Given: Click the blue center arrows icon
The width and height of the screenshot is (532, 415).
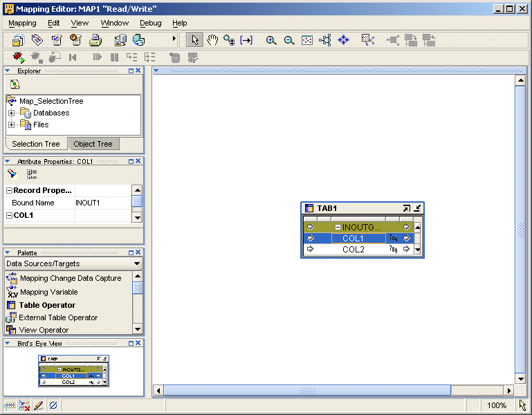Looking at the screenshot, I should point(343,40).
